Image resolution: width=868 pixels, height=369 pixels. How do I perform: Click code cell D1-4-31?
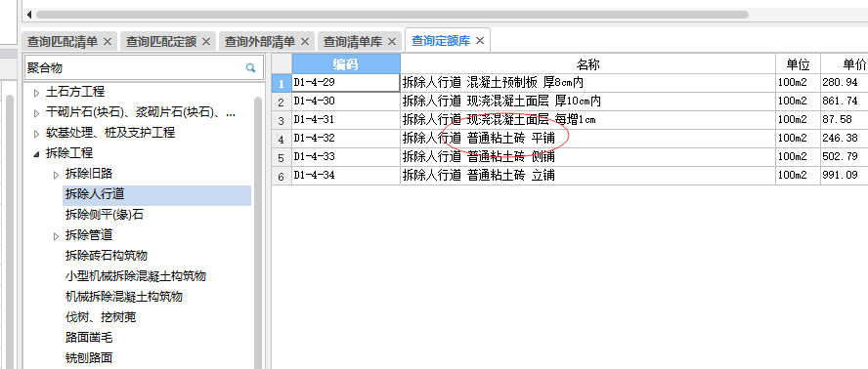pos(346,119)
